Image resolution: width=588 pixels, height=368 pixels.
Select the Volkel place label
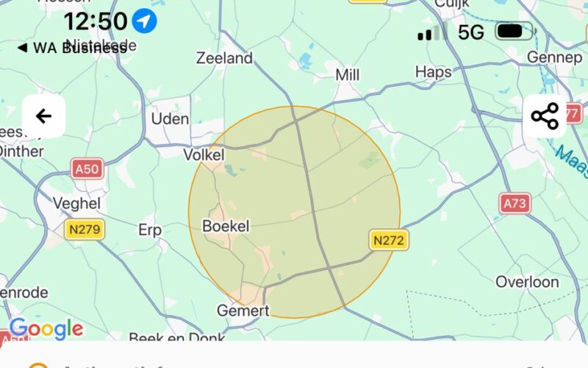[204, 155]
